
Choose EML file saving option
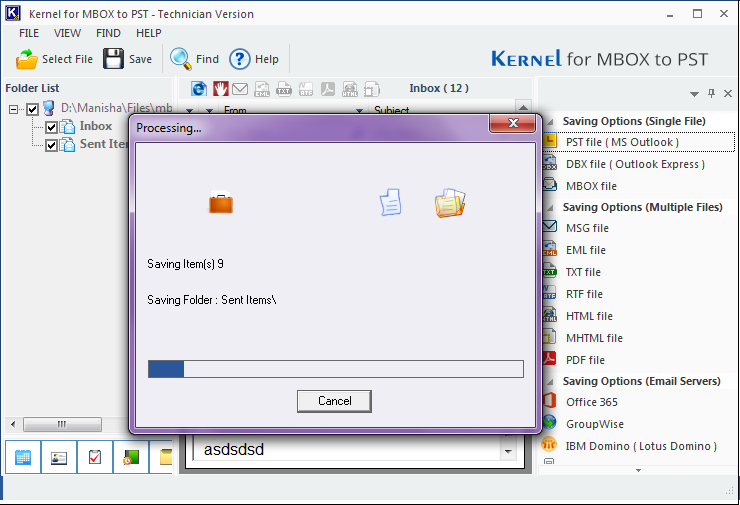coord(586,250)
